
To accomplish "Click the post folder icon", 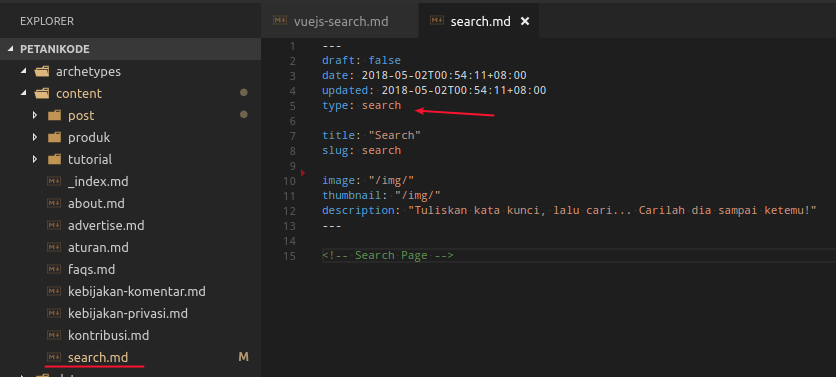I will point(54,115).
